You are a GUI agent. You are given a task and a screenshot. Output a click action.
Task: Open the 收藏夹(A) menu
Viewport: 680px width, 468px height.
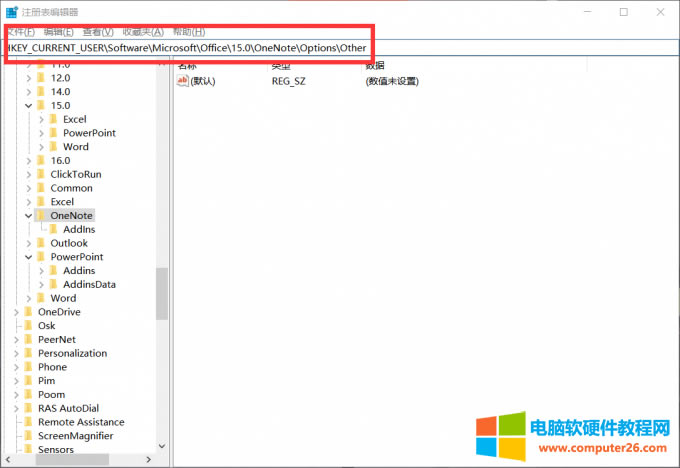[x=143, y=32]
